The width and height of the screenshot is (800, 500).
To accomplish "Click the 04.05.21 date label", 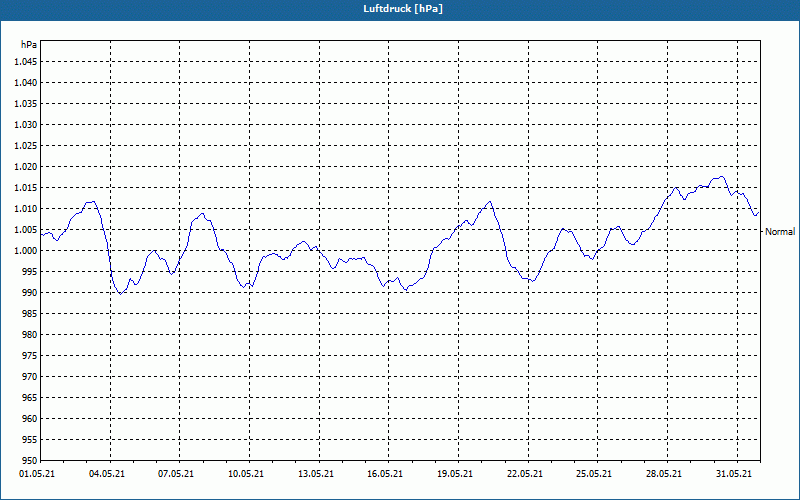I will [x=107, y=474].
